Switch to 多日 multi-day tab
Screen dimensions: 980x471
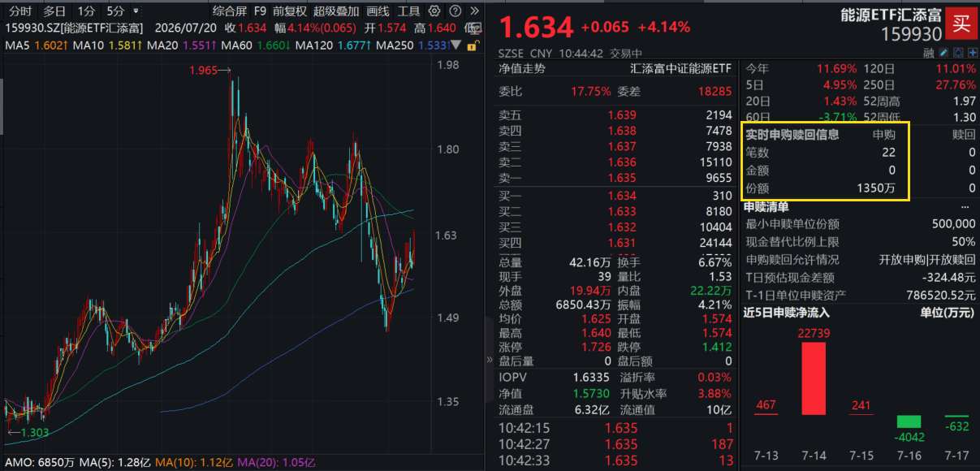(54, 11)
